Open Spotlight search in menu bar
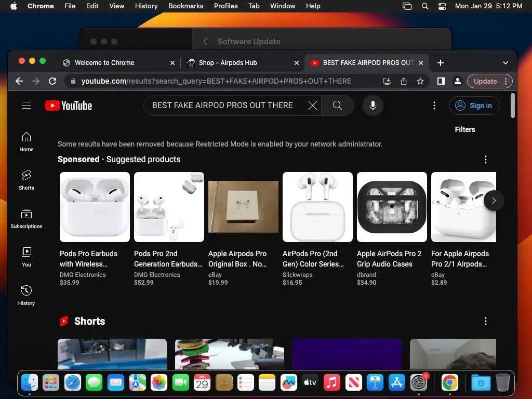Image resolution: width=532 pixels, height=399 pixels. (425, 6)
